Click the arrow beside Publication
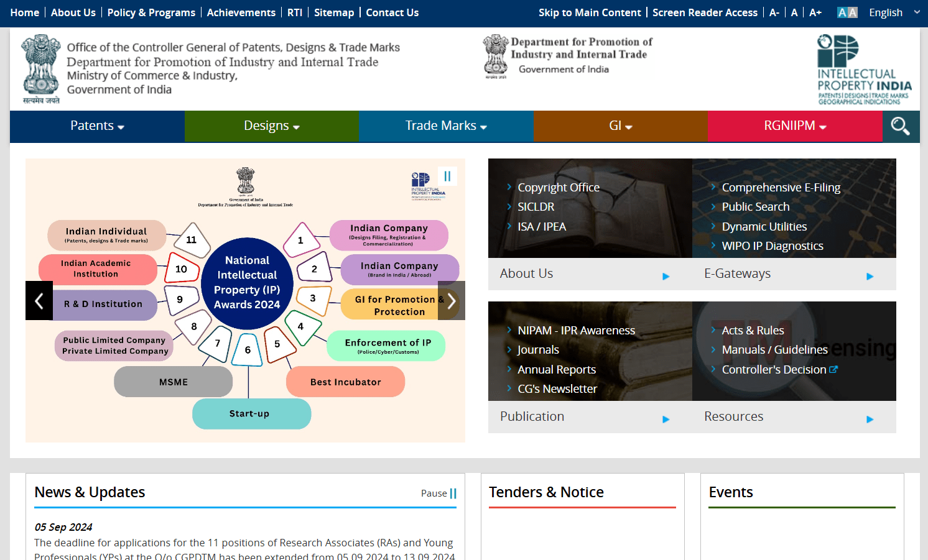Image resolution: width=928 pixels, height=560 pixels. [x=666, y=419]
